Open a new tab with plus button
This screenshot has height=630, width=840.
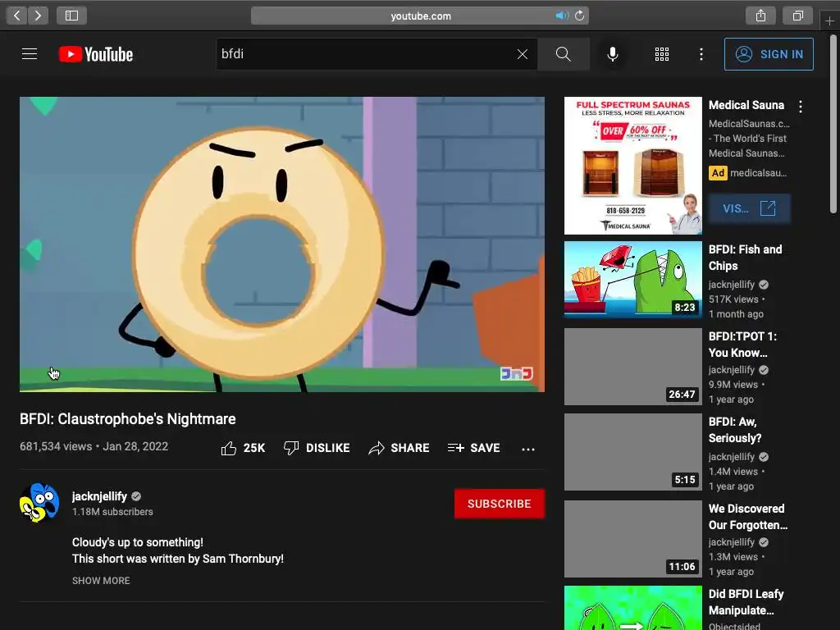[829, 21]
